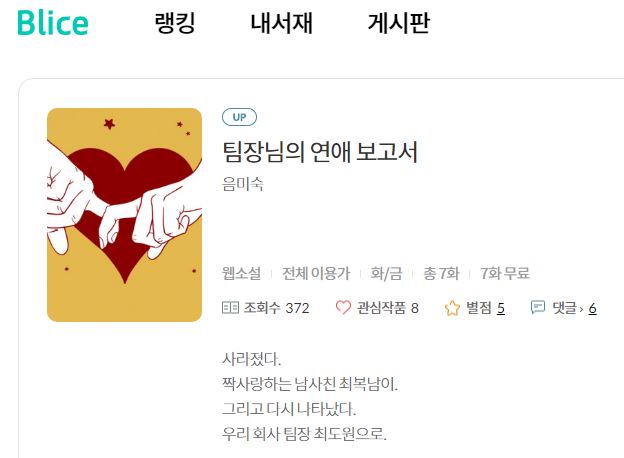Click the 전체 이용가 rating label
This screenshot has height=458, width=624.
316,273
